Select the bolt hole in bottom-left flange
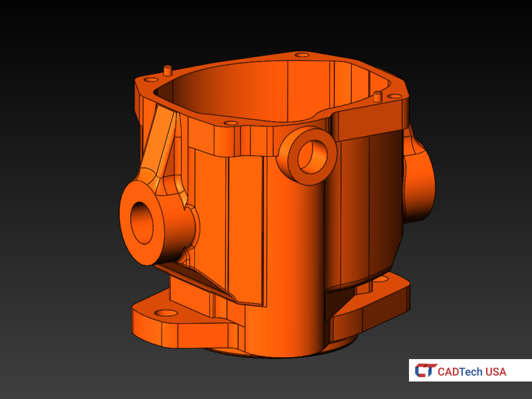Image resolution: width=532 pixels, height=399 pixels. 162,312
